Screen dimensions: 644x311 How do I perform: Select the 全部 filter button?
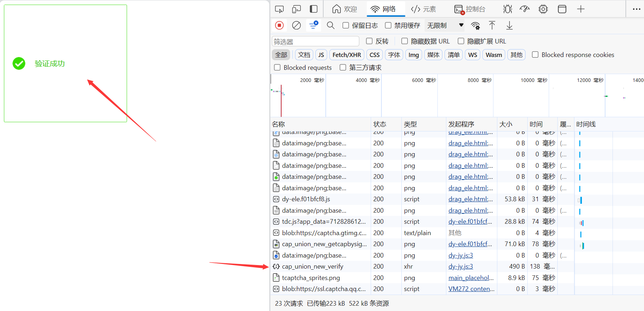tap(281, 55)
